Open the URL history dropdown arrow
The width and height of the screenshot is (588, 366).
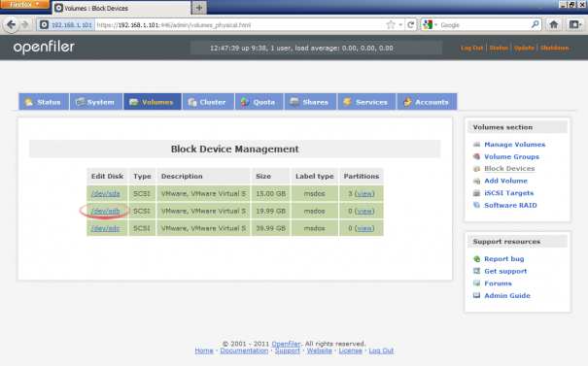point(400,25)
